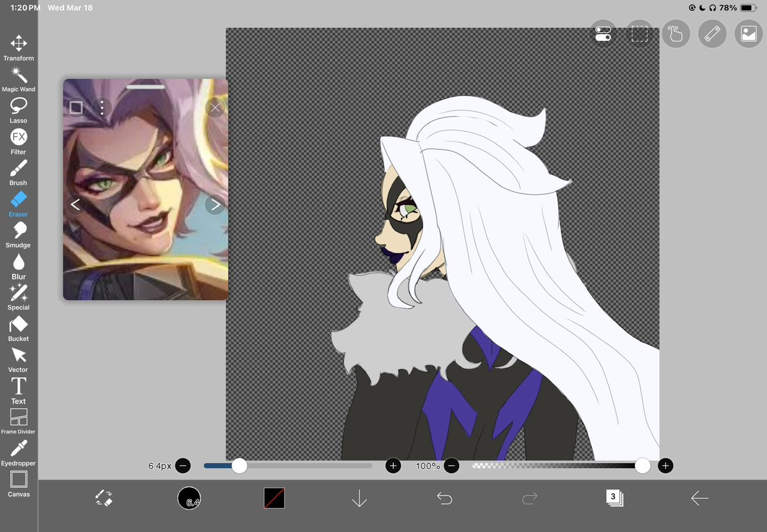Image resolution: width=767 pixels, height=532 pixels.
Task: Tap the reference character image
Action: [146, 189]
